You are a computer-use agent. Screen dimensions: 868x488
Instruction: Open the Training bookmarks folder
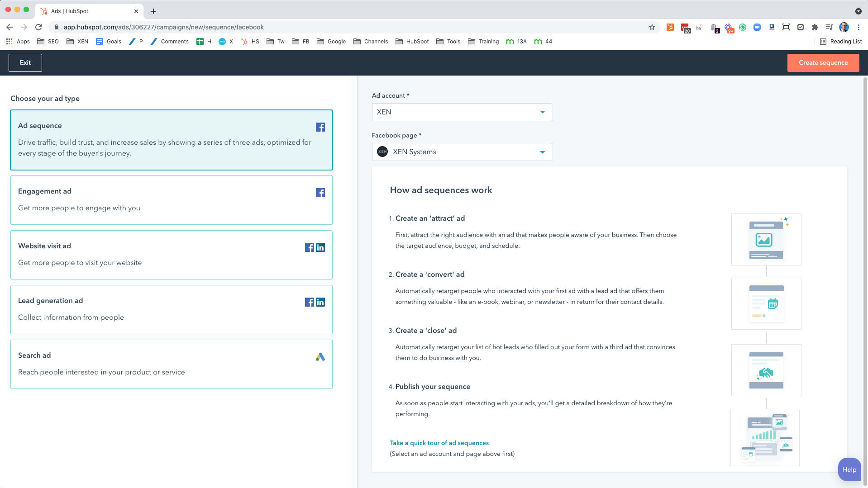483,42
